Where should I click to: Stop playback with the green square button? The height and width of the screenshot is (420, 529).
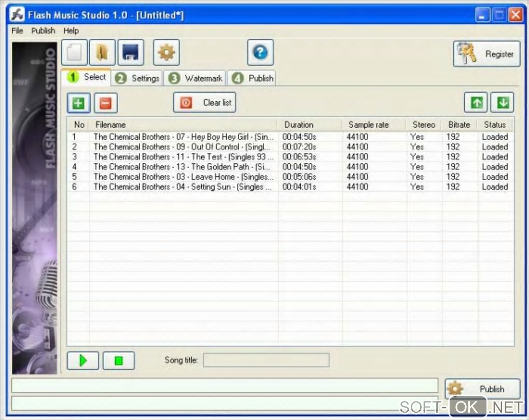118,360
